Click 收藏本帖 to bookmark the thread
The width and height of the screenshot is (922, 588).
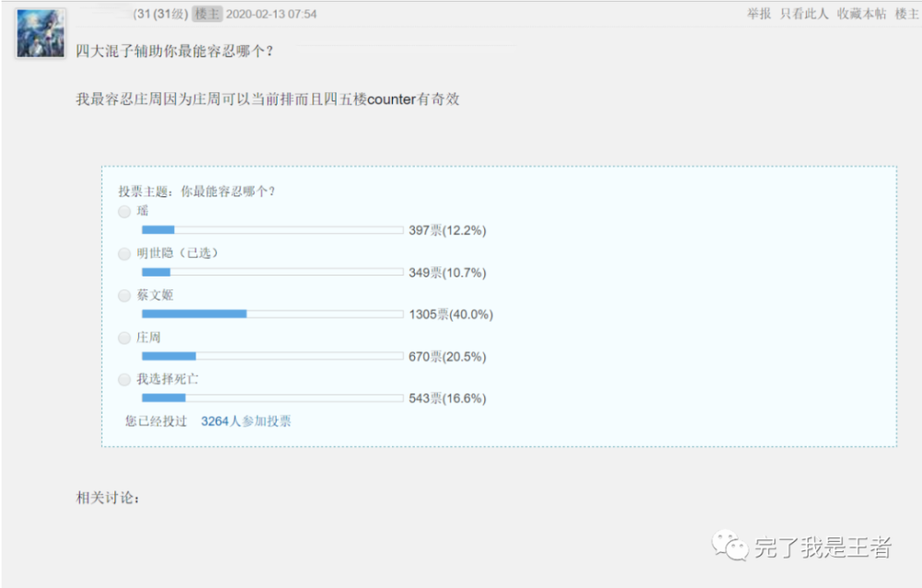coord(861,14)
